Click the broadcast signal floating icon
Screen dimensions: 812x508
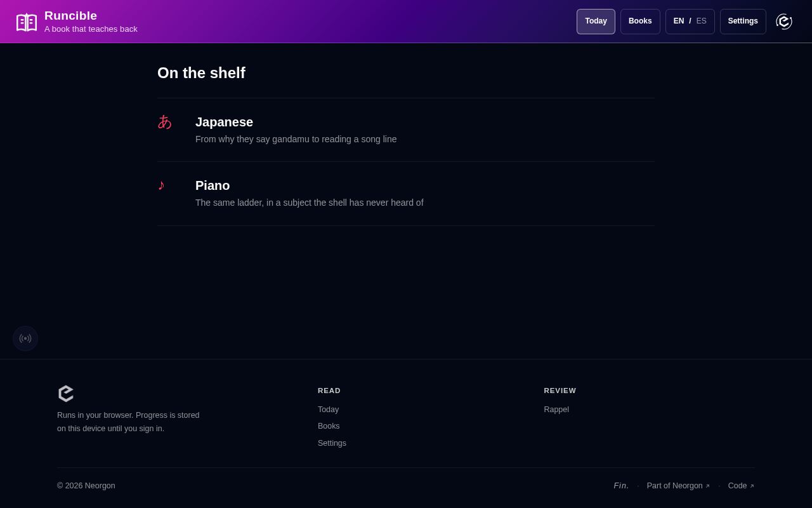25,338
